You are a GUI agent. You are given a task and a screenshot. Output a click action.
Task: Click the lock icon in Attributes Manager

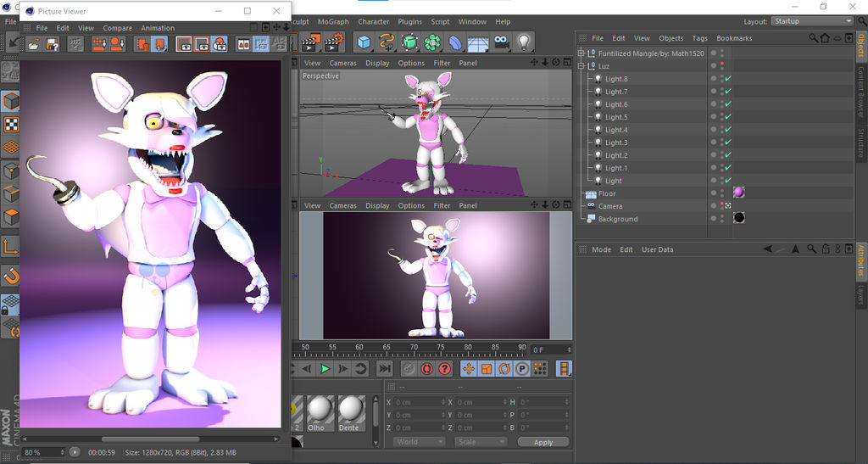826,249
